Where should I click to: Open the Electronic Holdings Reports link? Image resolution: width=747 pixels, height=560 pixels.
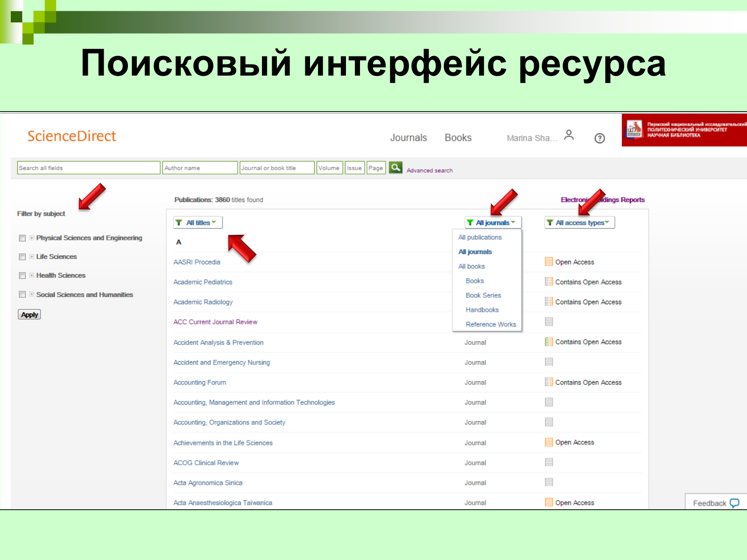coord(602,200)
